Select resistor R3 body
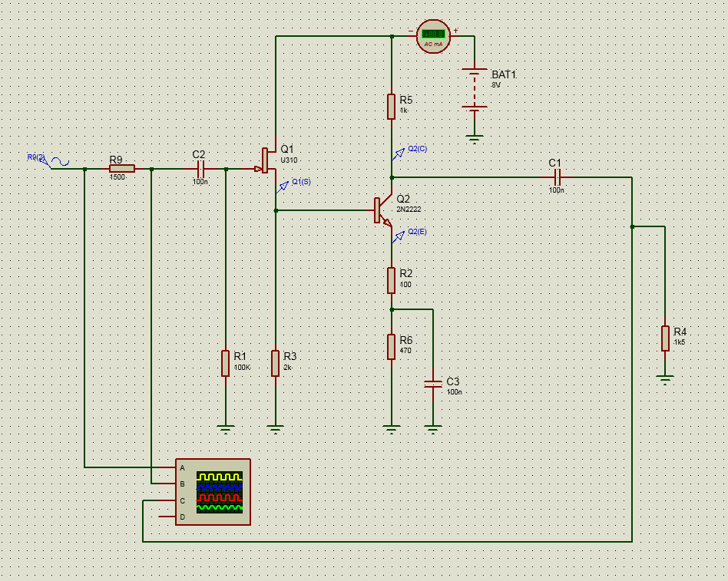Image resolution: width=728 pixels, height=581 pixels. point(276,363)
